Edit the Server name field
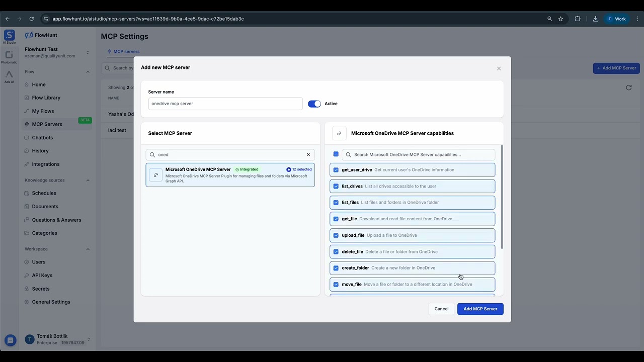This screenshot has width=644, height=362. pyautogui.click(x=225, y=104)
